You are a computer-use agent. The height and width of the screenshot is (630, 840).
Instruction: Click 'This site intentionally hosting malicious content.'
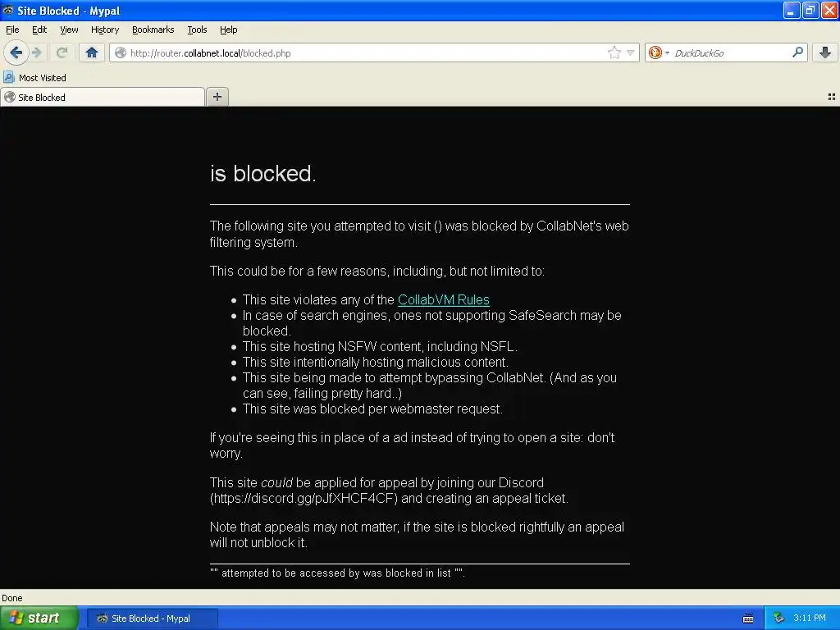click(375, 362)
